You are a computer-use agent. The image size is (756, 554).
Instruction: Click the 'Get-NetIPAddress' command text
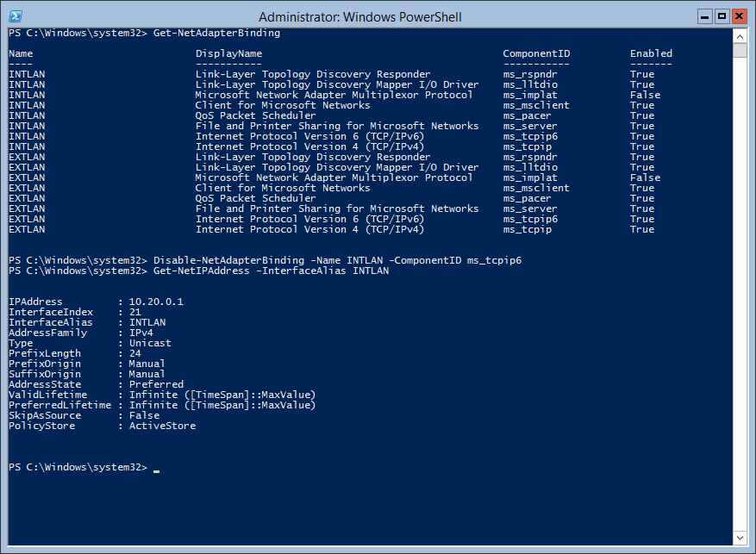[202, 271]
